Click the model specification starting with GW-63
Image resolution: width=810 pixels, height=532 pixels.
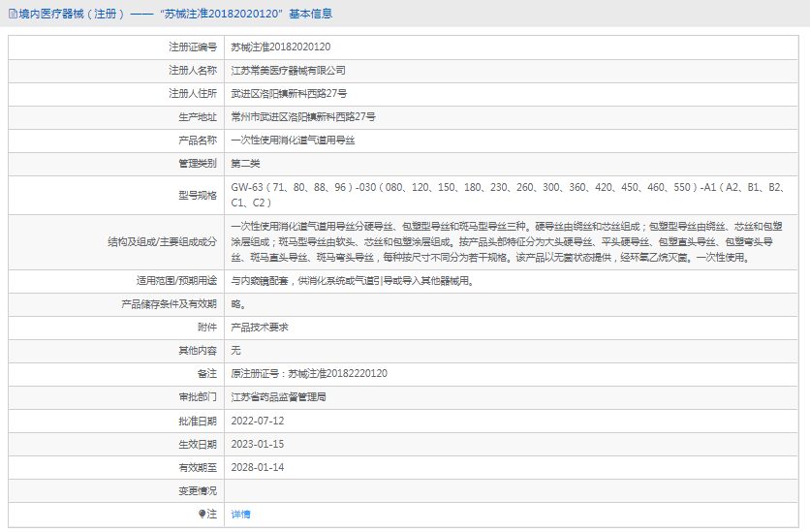click(509, 195)
